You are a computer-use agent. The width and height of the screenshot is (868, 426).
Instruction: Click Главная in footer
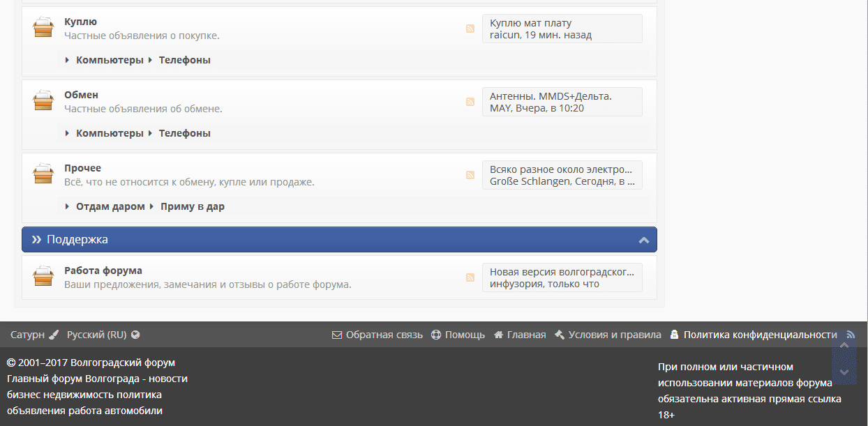pyautogui.click(x=520, y=335)
